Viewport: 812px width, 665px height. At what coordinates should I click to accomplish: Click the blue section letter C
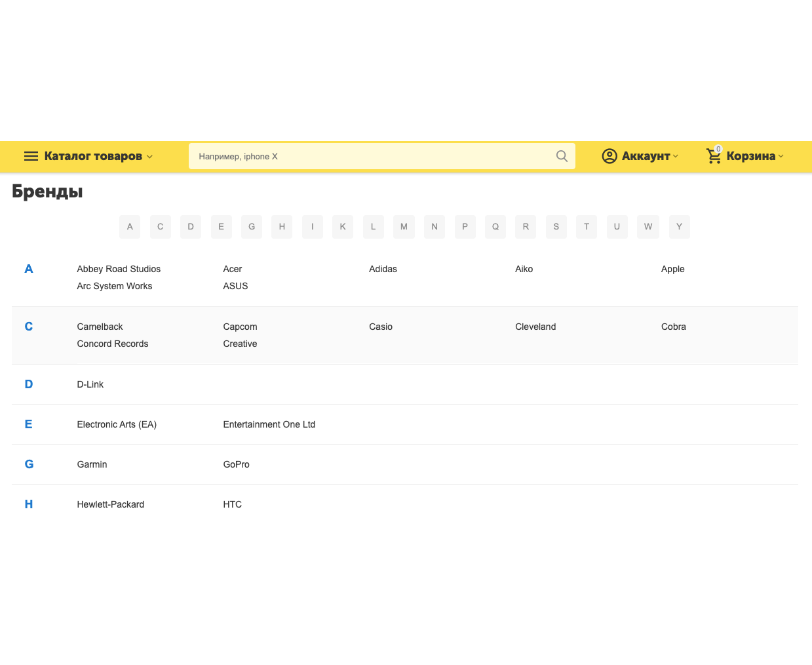[29, 327]
